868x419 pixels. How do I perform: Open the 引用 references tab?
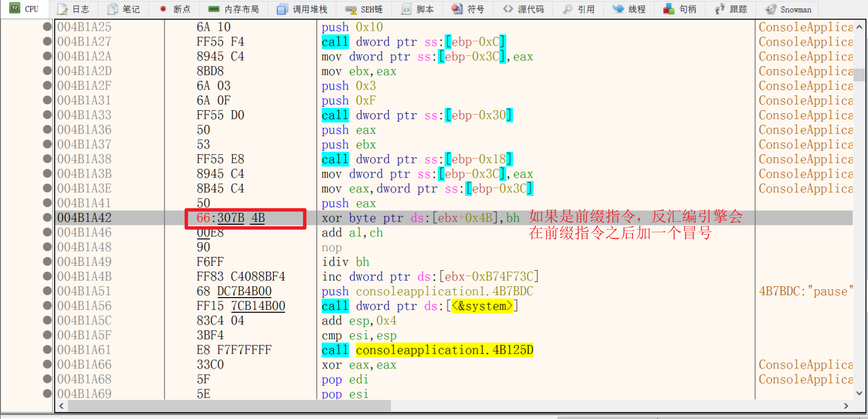click(x=579, y=9)
